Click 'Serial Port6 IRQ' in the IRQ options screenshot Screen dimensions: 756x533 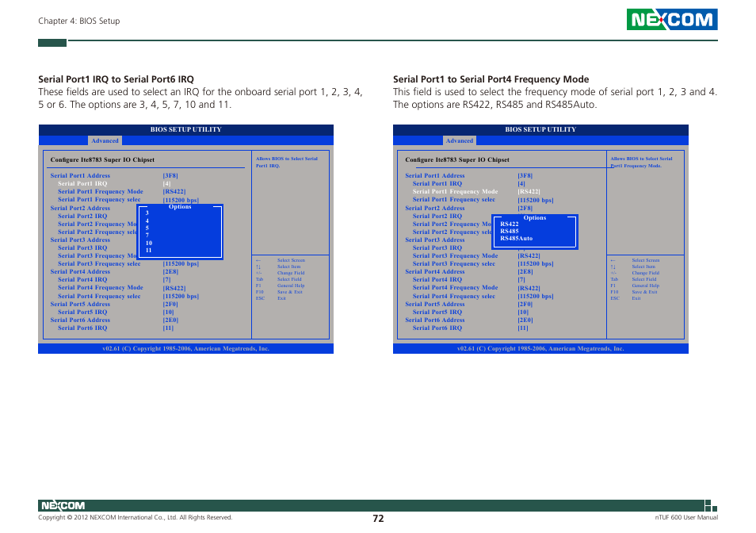coord(82,328)
